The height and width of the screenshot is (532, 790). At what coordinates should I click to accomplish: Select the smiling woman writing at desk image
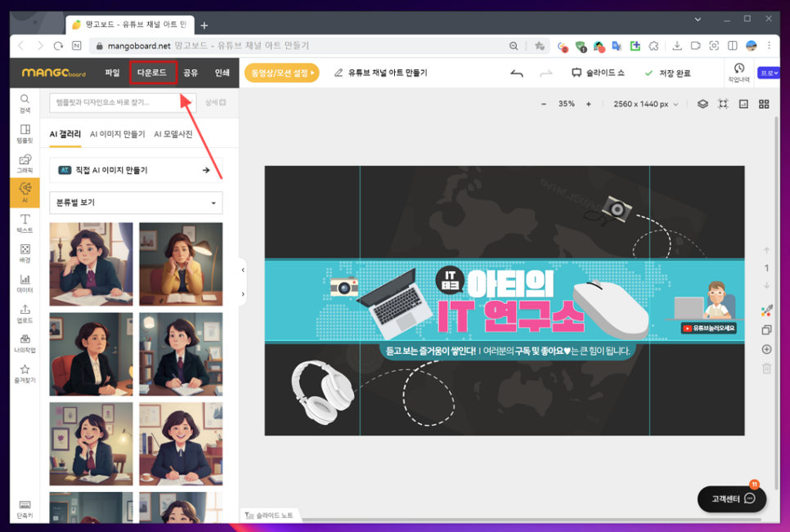click(181, 444)
